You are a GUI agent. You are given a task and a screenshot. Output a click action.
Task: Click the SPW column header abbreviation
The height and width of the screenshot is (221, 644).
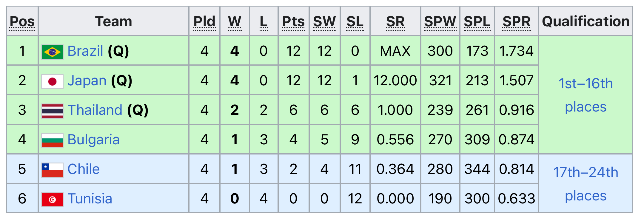(x=440, y=22)
